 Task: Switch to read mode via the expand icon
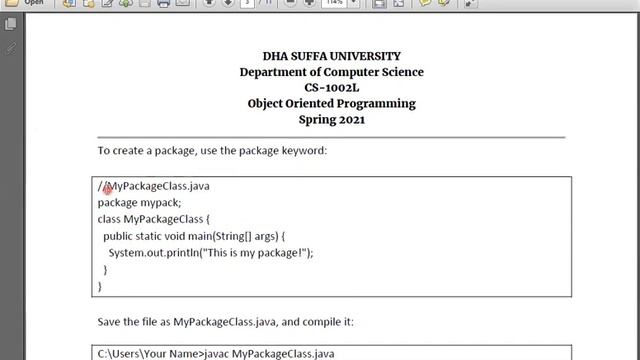tap(470, 3)
